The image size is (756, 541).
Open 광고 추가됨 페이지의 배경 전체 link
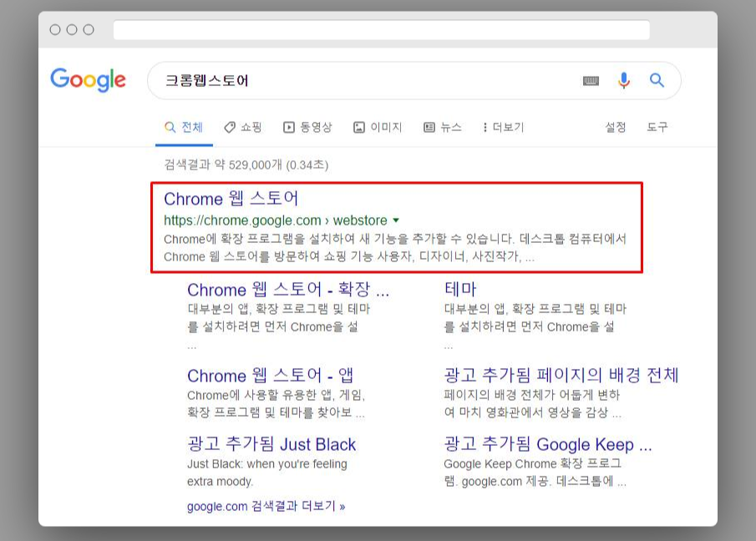click(561, 375)
